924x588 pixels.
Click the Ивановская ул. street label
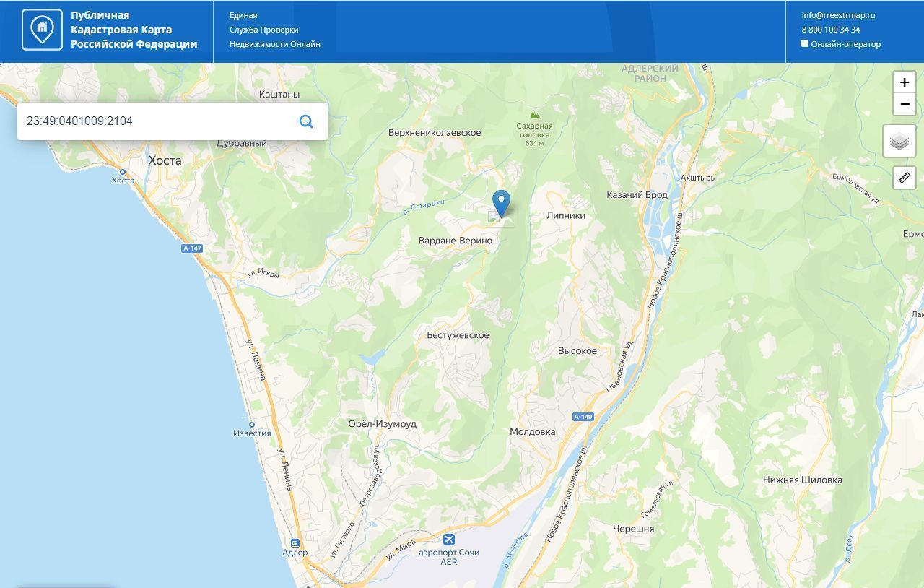(619, 366)
